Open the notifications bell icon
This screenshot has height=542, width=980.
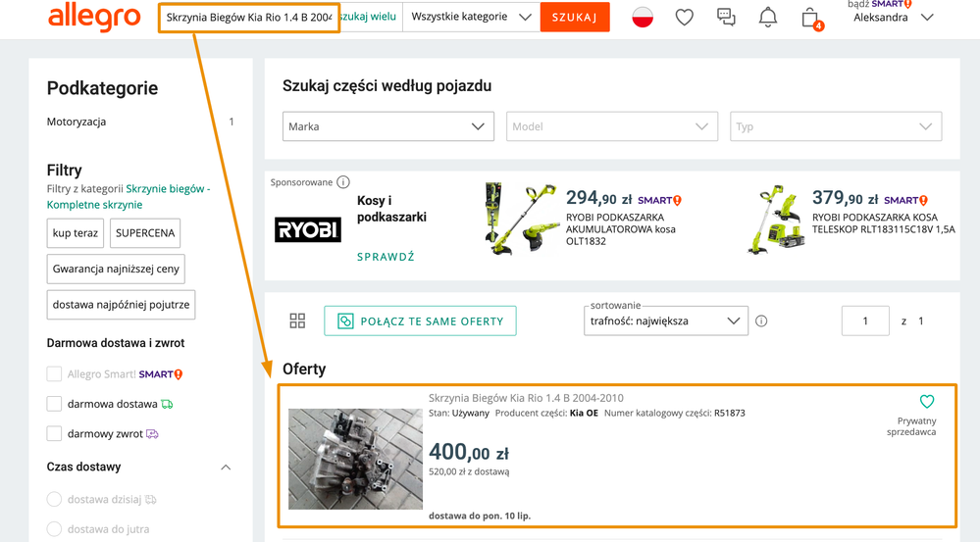767,18
